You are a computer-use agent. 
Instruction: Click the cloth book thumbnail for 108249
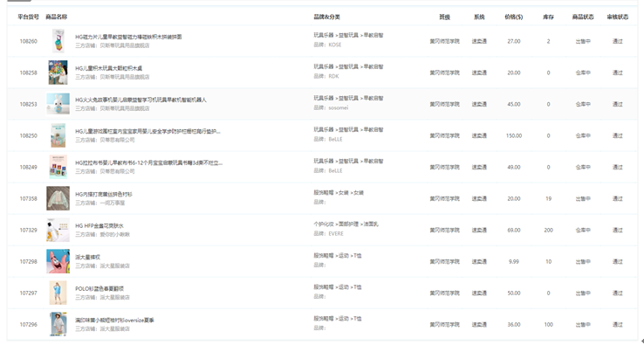[x=58, y=167]
